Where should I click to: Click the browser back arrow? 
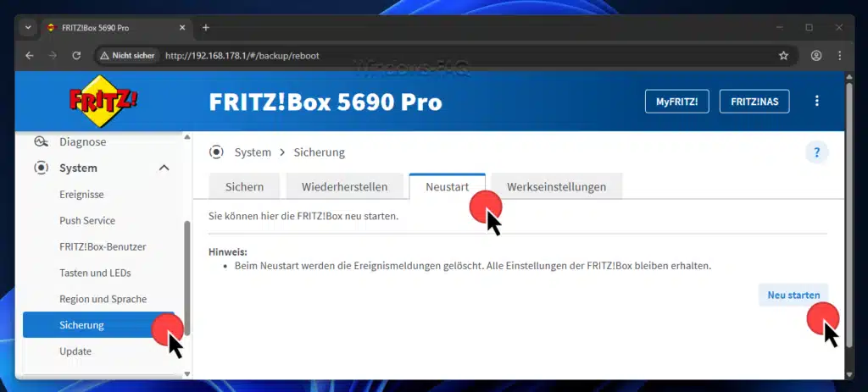pyautogui.click(x=30, y=56)
